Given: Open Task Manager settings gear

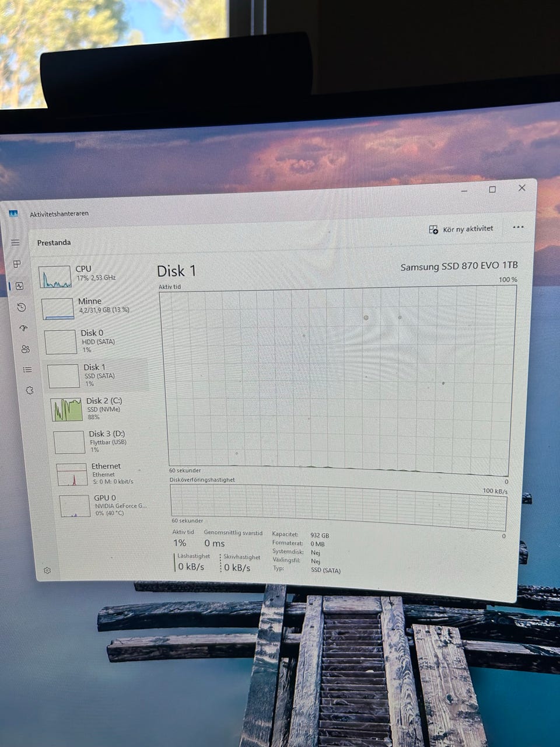Looking at the screenshot, I should 47,570.
